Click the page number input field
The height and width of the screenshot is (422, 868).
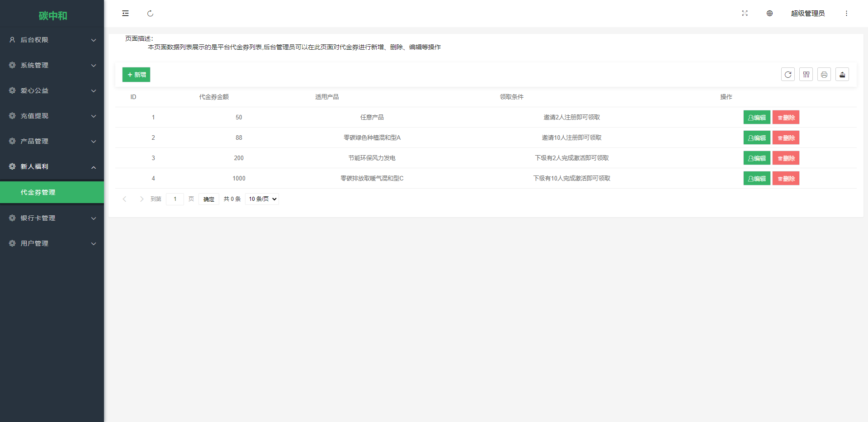175,199
